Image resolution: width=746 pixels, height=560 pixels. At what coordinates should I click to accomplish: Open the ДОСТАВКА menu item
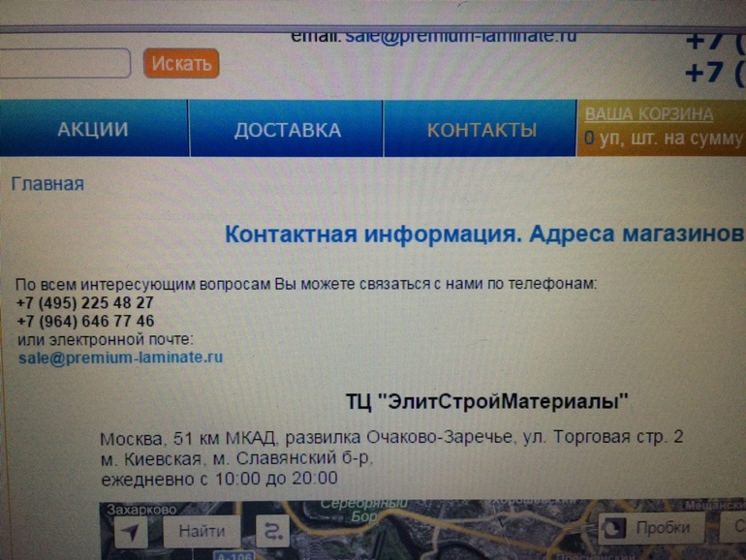[x=287, y=130]
